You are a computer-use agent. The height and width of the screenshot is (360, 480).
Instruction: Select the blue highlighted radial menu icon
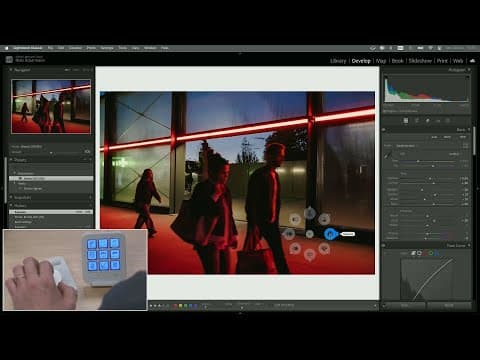point(330,234)
